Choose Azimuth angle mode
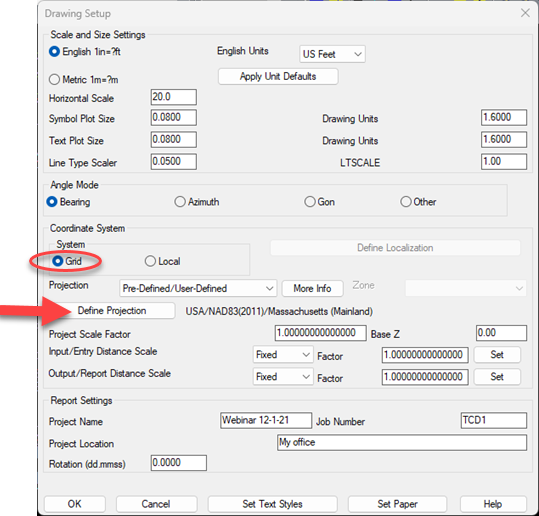Image resolution: width=539 pixels, height=516 pixels. tap(197, 202)
